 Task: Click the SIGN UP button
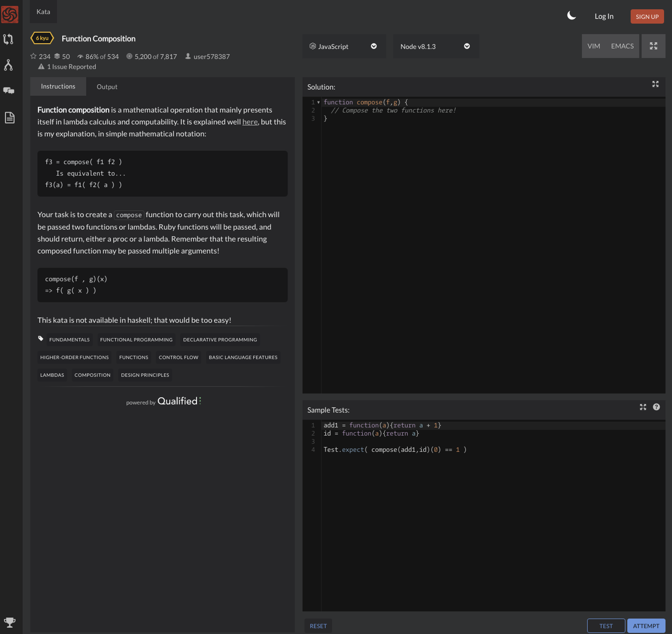click(x=647, y=16)
